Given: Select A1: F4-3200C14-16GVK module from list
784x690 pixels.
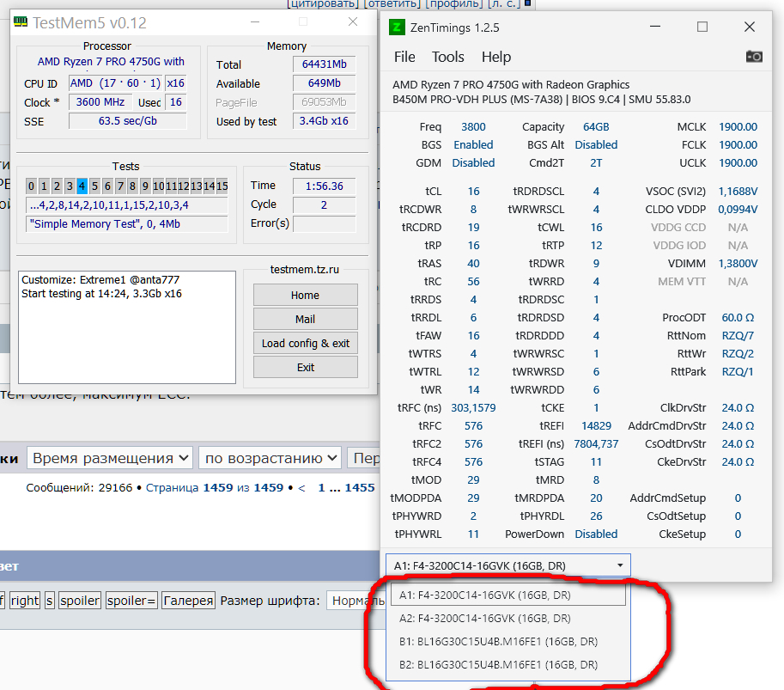Looking at the screenshot, I should point(508,595).
